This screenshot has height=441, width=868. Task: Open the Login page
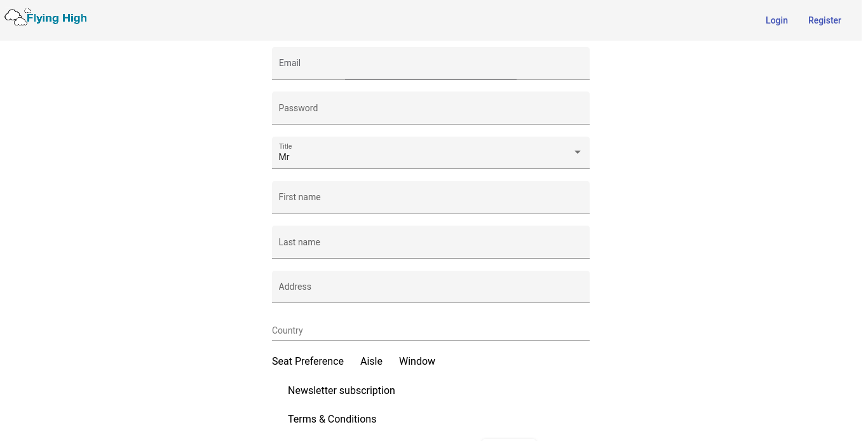pyautogui.click(x=776, y=20)
